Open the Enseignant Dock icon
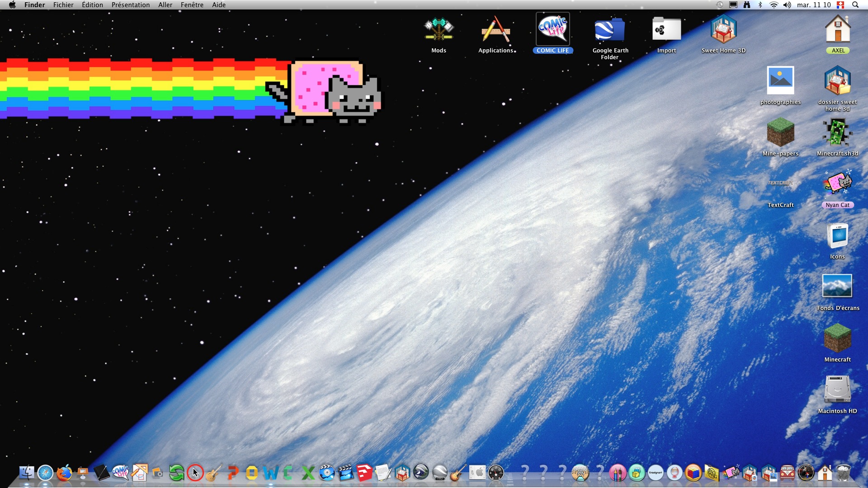This screenshot has height=488, width=868. click(x=656, y=473)
